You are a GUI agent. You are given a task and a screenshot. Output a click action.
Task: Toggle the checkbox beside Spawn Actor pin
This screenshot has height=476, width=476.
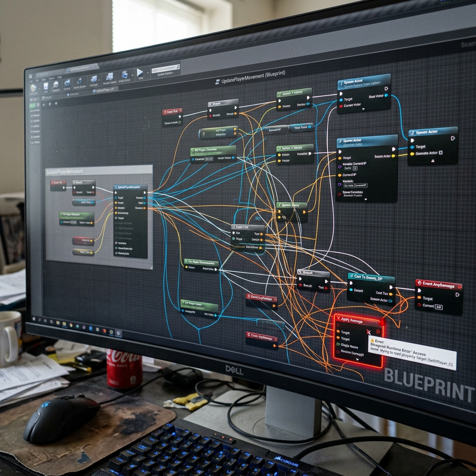(441, 152)
